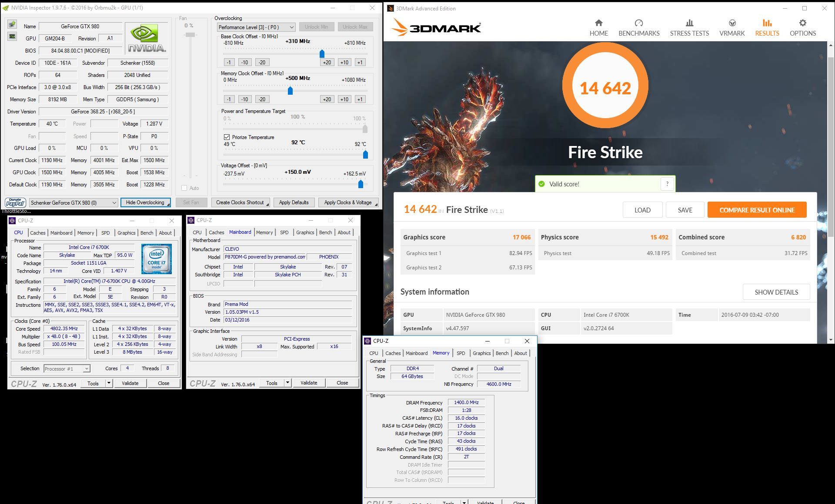This screenshot has height=504, width=835.
Task: Click memory clock offset -10 button
Action: tap(245, 99)
